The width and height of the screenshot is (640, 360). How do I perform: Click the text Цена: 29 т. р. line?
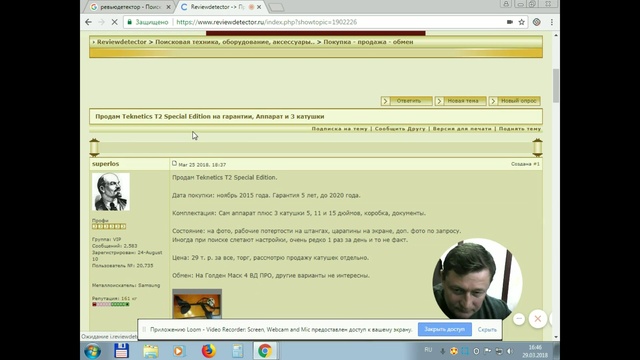click(x=270, y=258)
